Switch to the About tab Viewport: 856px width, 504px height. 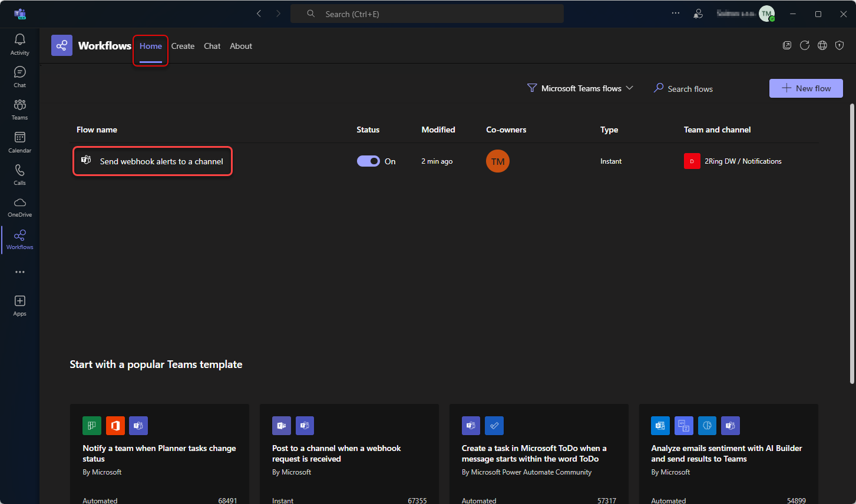[240, 46]
